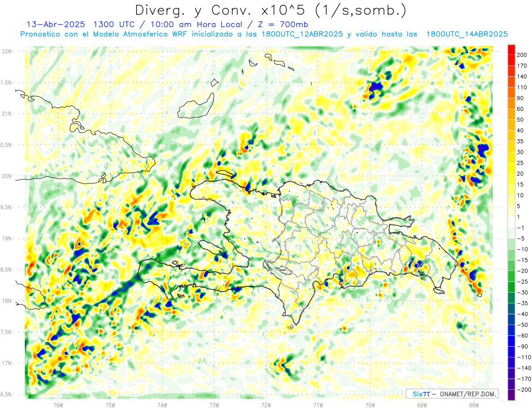Select the "1800UTC_14ABR2025" valid-until time

click(x=467, y=34)
